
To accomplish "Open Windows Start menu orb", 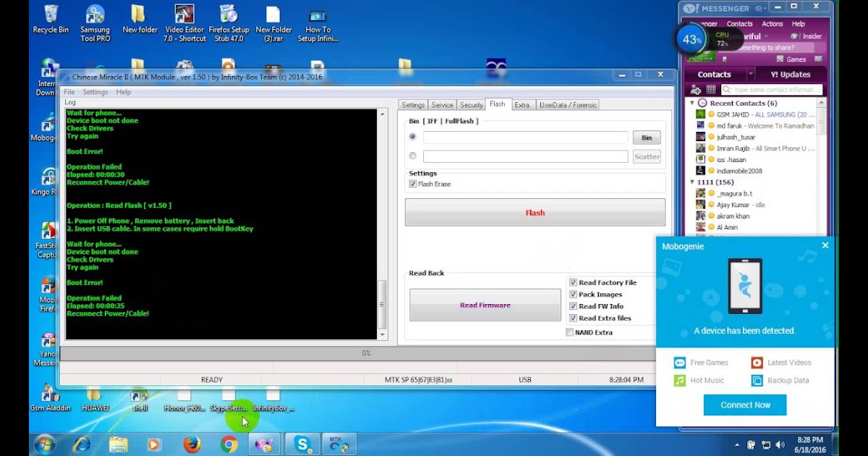I will tap(45, 444).
